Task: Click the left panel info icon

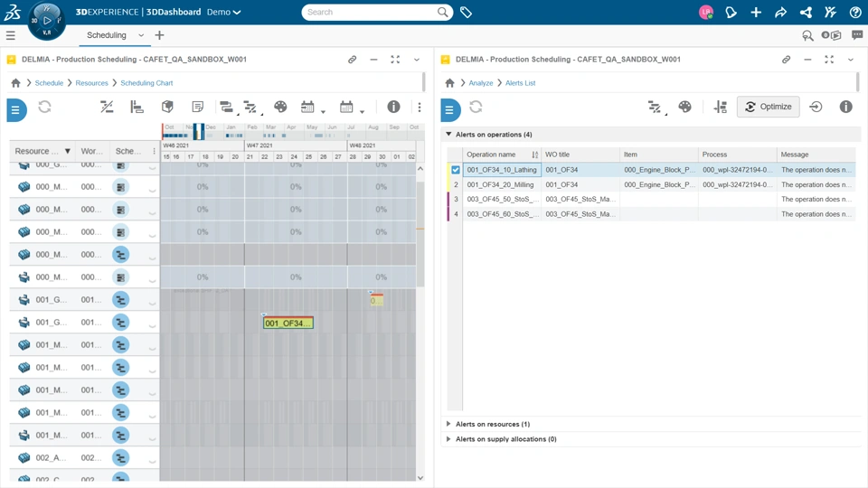Action: 393,107
